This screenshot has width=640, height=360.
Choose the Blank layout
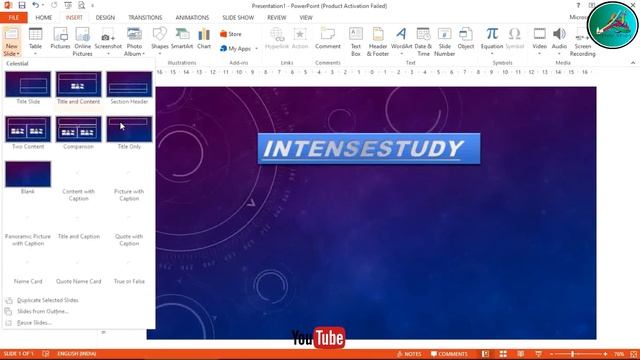tap(28, 178)
